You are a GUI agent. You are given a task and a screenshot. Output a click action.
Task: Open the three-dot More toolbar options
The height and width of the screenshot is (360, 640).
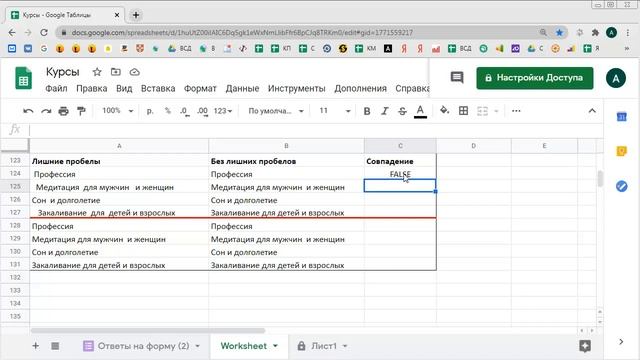click(516, 111)
